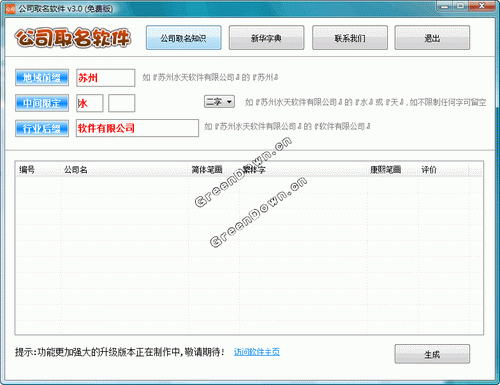Open the 公司取名知识 button
The image size is (500, 385).
pyautogui.click(x=183, y=38)
